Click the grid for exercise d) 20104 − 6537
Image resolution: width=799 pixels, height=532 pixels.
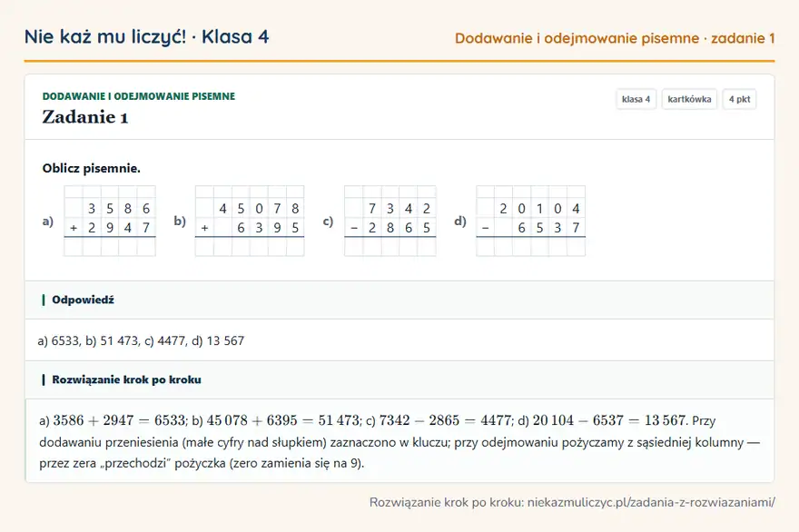[530, 221]
